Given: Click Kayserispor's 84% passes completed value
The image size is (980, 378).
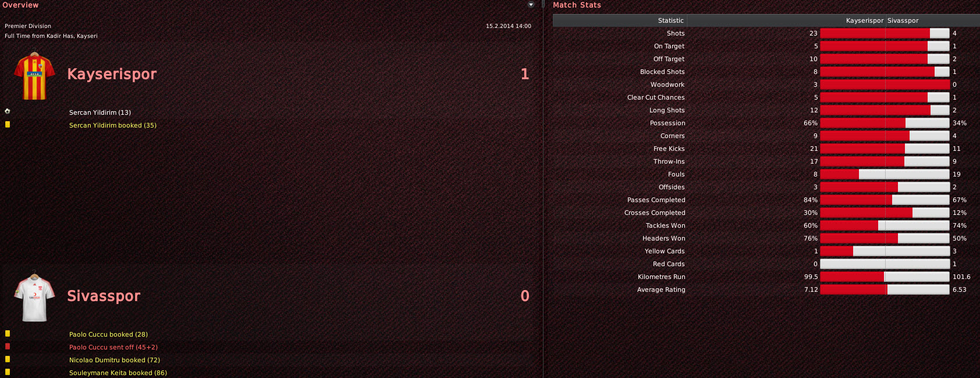Looking at the screenshot, I should coord(811,200).
